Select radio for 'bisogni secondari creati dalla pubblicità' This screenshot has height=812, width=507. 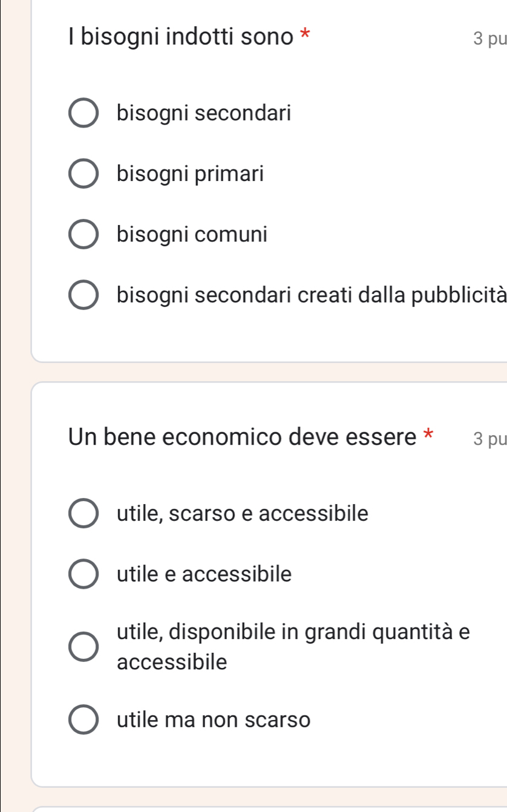tap(83, 295)
